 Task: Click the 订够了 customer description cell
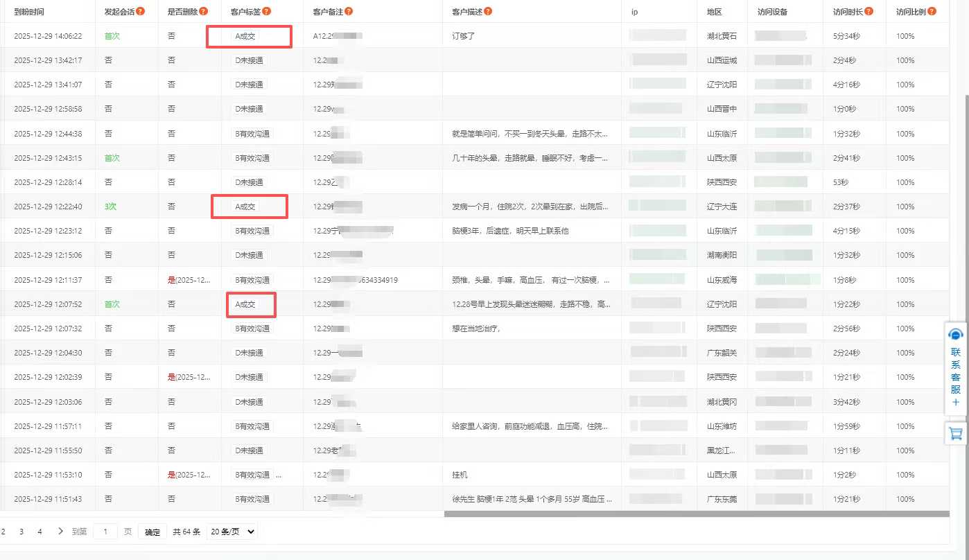(x=463, y=36)
